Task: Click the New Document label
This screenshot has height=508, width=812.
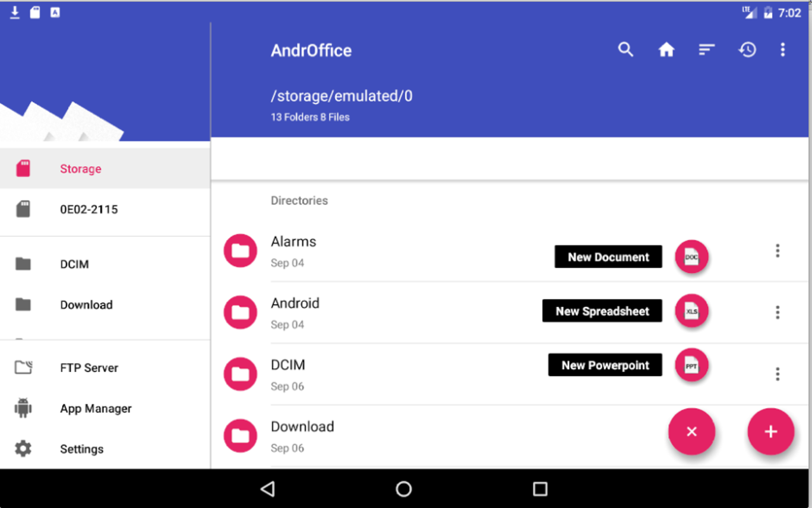Action: tap(608, 257)
